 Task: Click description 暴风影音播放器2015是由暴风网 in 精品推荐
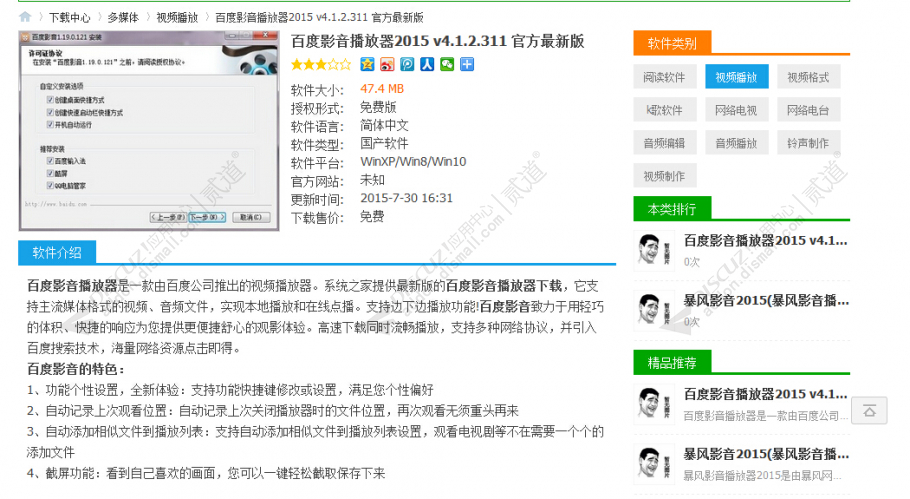(x=763, y=476)
